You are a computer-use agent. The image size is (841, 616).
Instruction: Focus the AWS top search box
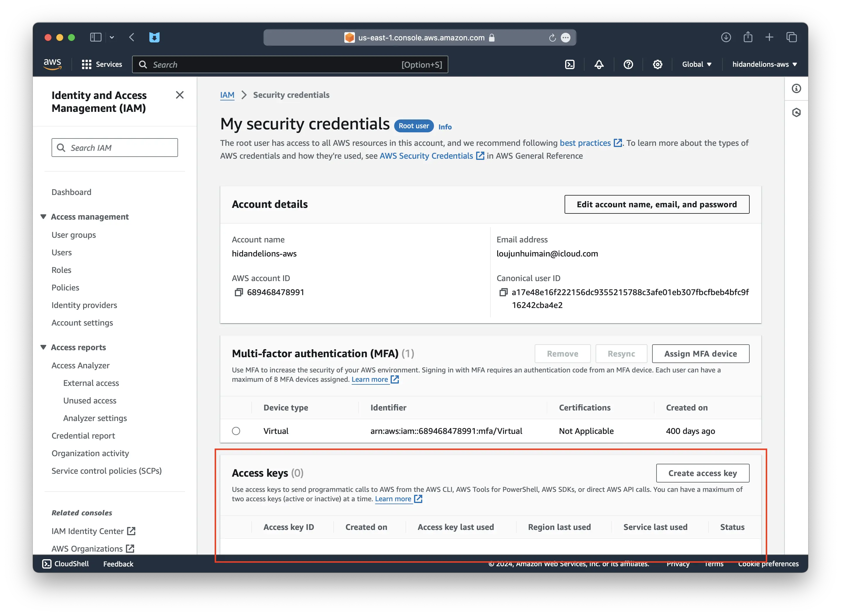290,64
